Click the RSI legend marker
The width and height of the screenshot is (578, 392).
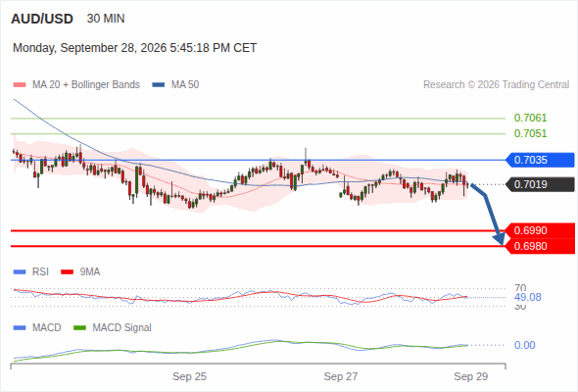(20, 272)
